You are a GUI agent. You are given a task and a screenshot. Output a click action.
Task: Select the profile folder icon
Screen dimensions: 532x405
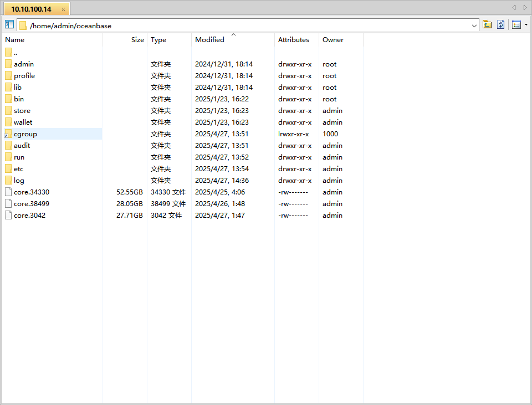point(8,75)
